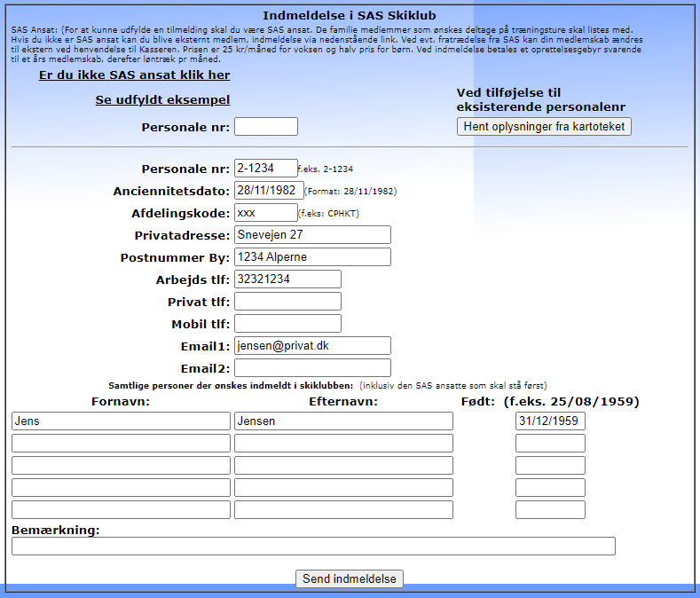
Task: Focus fourth row Efternavn field
Action: click(x=343, y=488)
